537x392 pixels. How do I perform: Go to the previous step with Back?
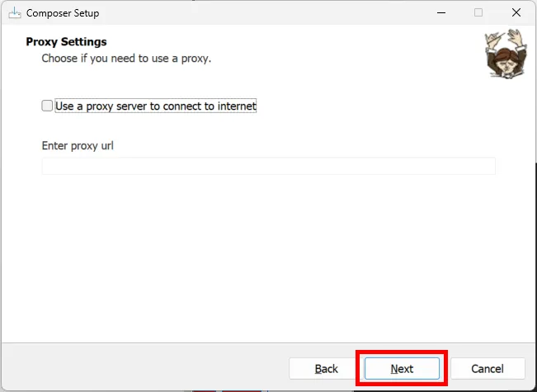coord(326,368)
